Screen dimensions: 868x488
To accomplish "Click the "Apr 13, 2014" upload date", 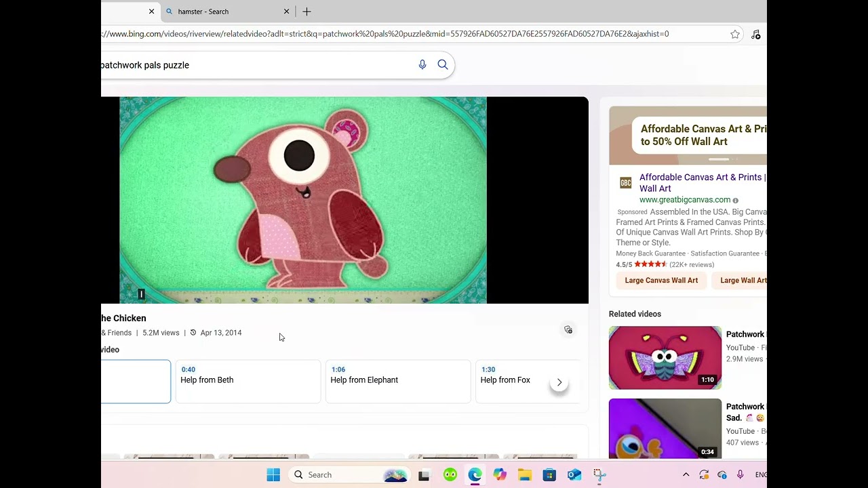I will (x=221, y=333).
